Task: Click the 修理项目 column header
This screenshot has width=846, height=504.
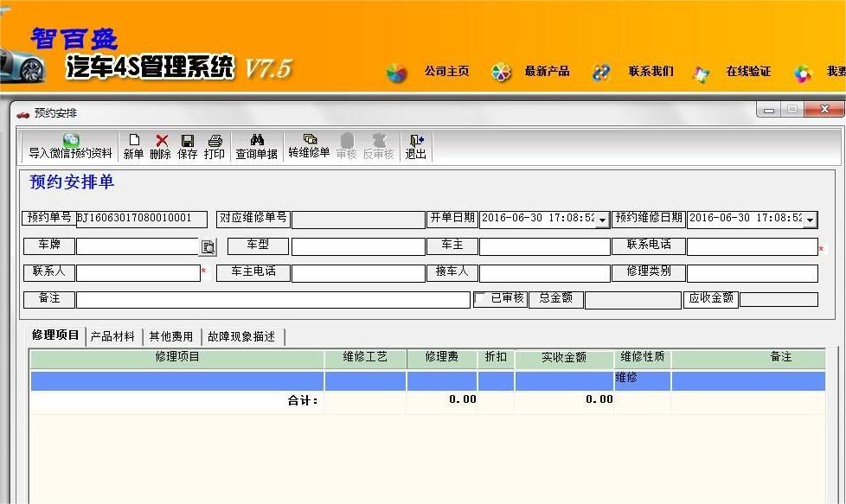Action: coord(177,357)
